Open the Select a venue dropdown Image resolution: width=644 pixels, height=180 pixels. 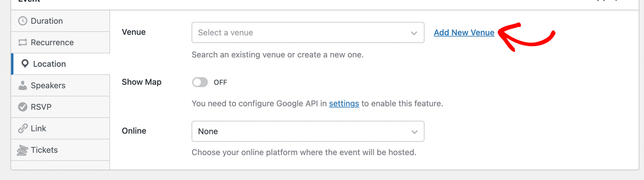(x=308, y=33)
